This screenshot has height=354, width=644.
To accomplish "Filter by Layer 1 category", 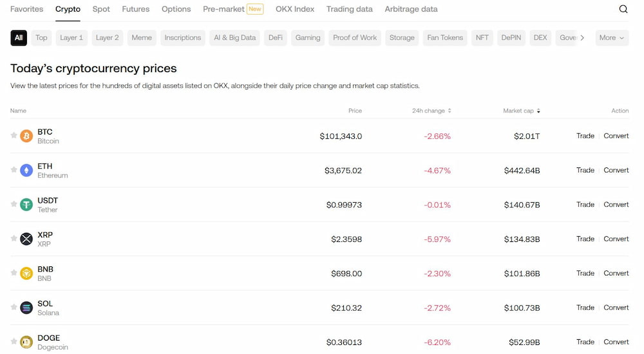I will click(x=71, y=38).
